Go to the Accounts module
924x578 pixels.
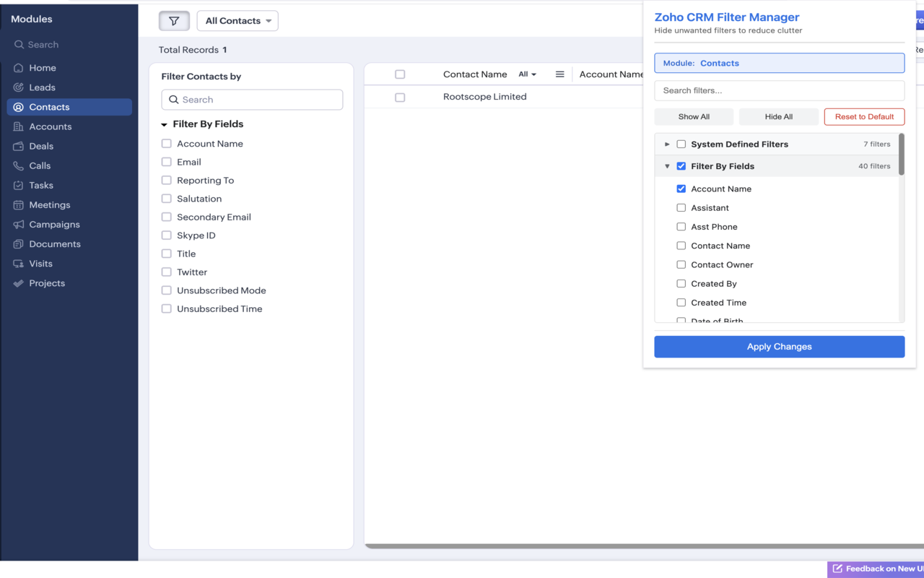pos(50,126)
